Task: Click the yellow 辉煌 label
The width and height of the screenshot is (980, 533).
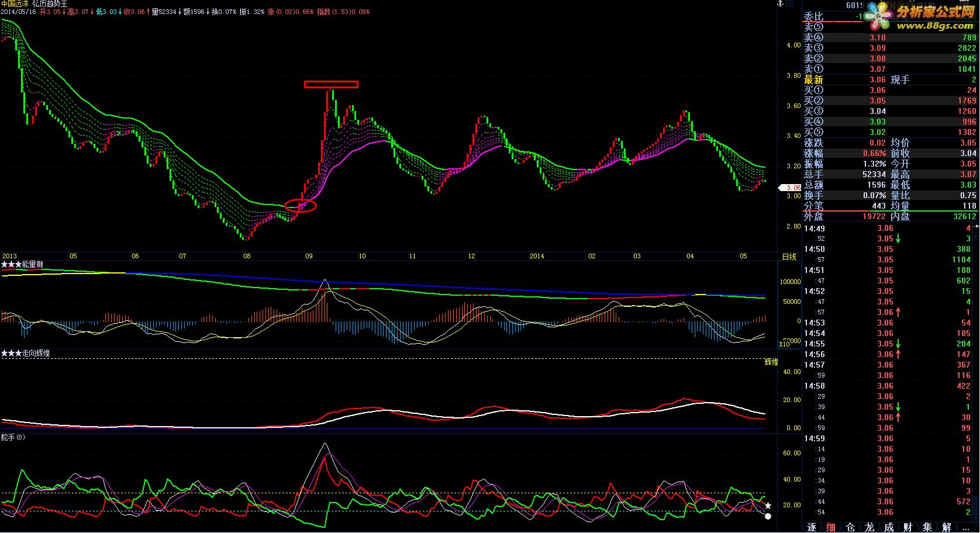Action: tap(771, 362)
